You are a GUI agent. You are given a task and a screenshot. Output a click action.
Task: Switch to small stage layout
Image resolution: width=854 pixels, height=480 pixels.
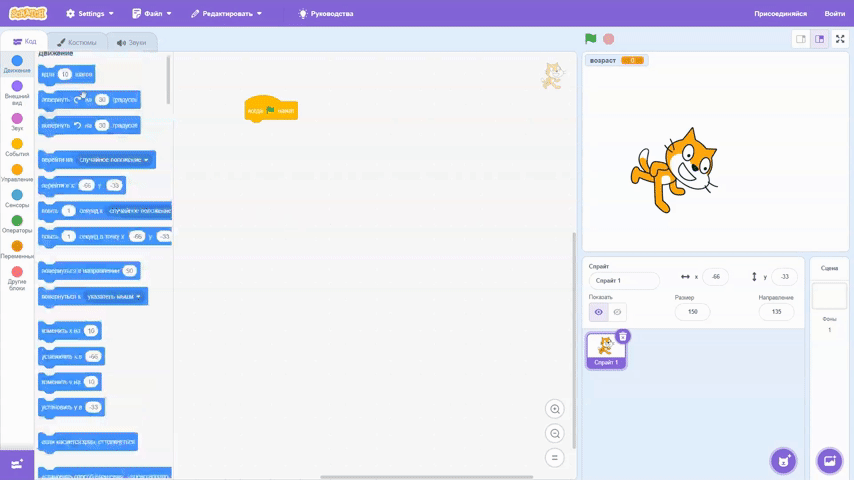(801, 39)
